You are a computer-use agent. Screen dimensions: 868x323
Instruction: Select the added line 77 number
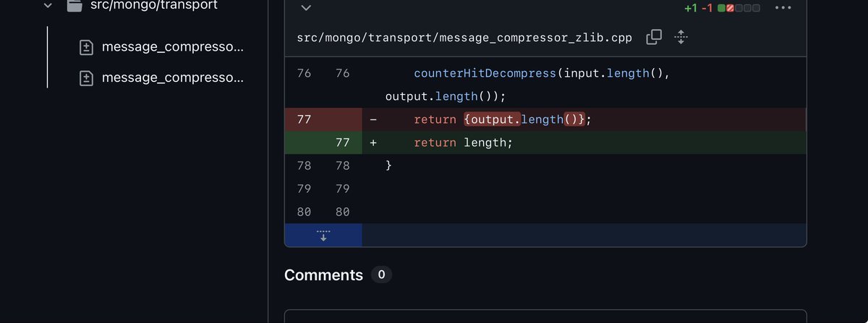pyautogui.click(x=343, y=143)
